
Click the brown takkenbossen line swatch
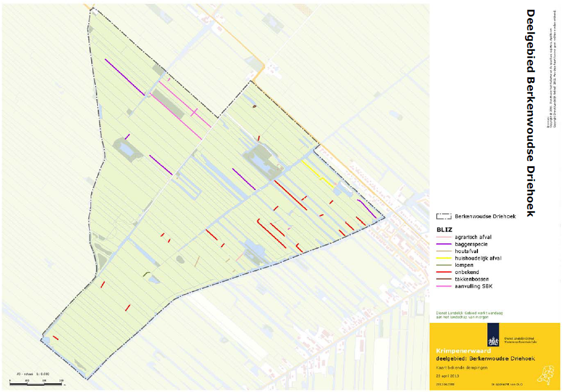pyautogui.click(x=443, y=279)
